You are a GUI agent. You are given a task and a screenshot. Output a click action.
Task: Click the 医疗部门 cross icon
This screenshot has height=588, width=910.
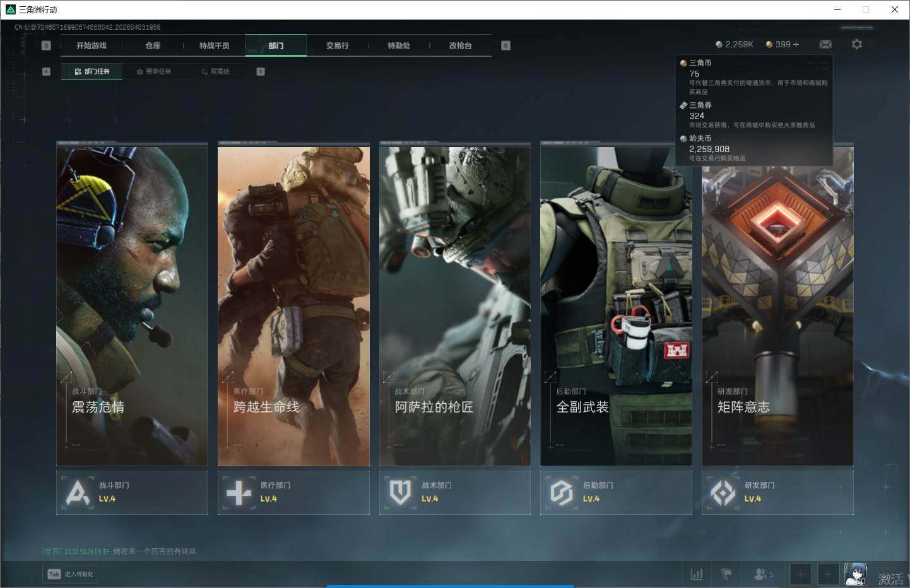tap(239, 493)
